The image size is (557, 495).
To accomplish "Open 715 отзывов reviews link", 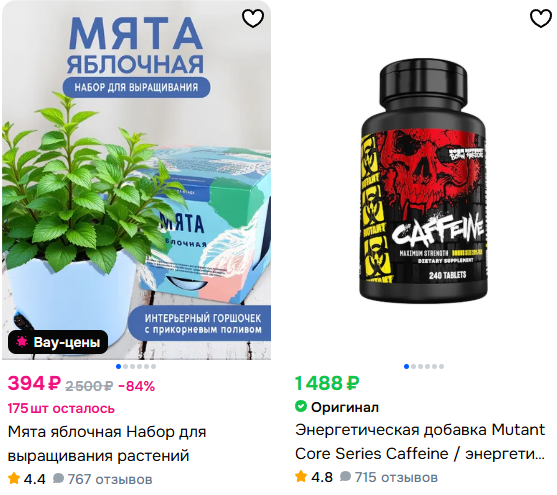I will click(396, 477).
